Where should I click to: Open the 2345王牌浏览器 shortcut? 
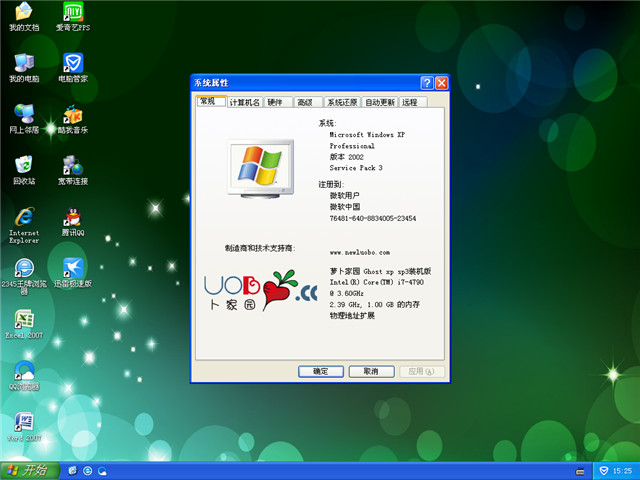coord(24,276)
